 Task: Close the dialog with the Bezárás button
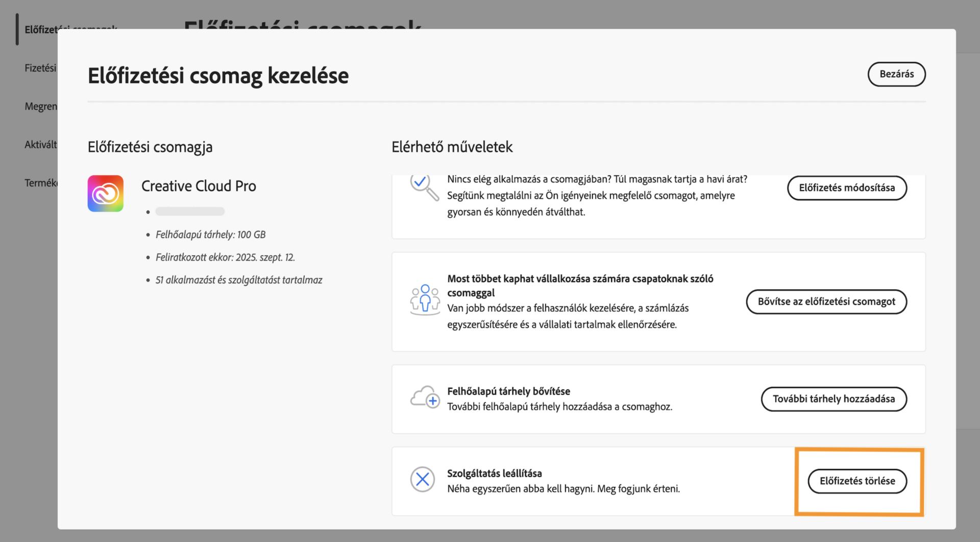coord(896,74)
